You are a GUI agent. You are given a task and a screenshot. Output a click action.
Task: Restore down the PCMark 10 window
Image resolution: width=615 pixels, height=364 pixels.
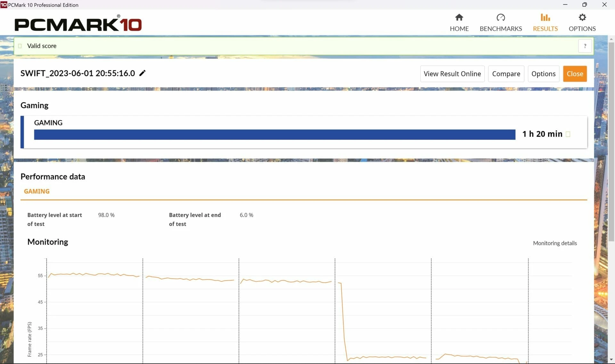585,4
